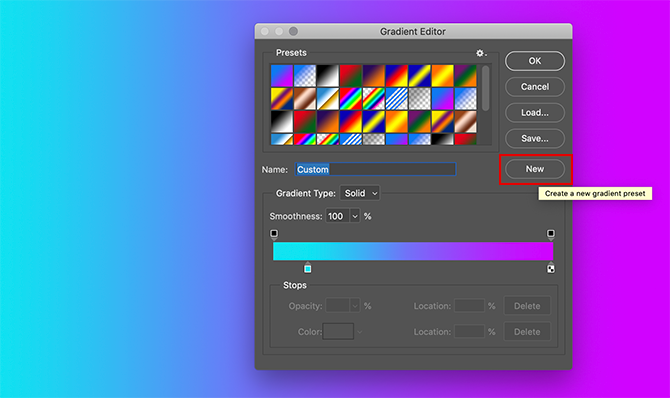This screenshot has height=398, width=670.
Task: Pick the Chrome preset in the second row
Action: click(328, 99)
